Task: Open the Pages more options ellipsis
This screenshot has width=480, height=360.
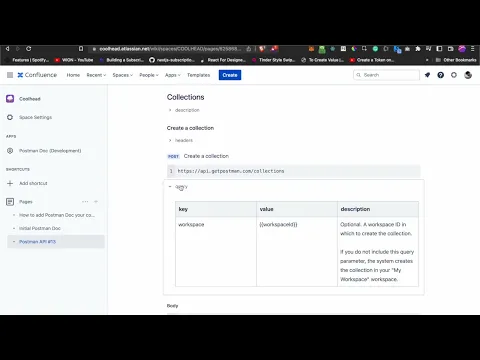Action: click(85, 202)
